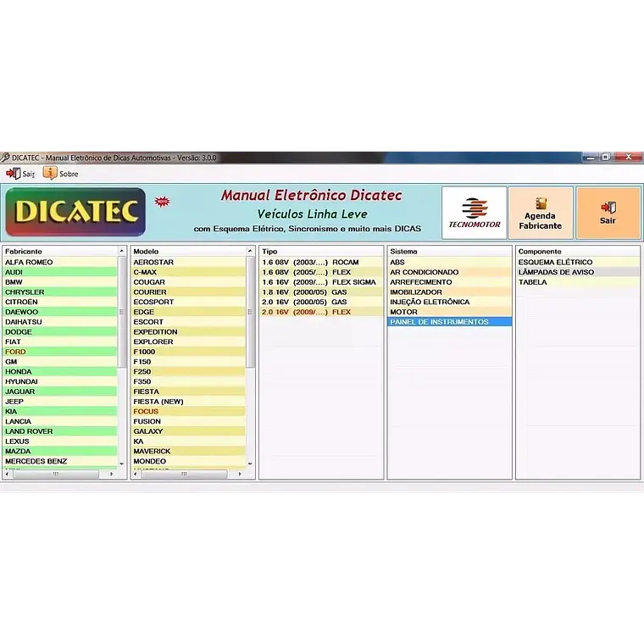This screenshot has width=644, height=644.
Task: Select MONDEO model
Action: 188,461
